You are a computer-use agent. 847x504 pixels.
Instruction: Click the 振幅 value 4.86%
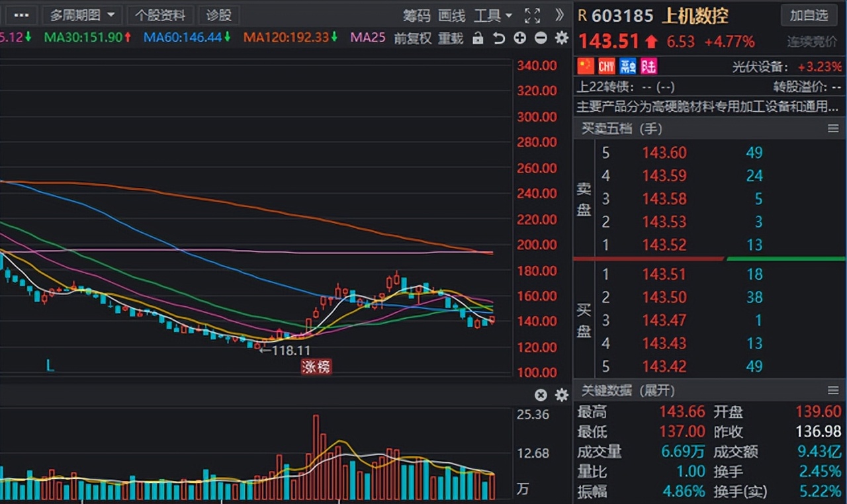pos(684,491)
